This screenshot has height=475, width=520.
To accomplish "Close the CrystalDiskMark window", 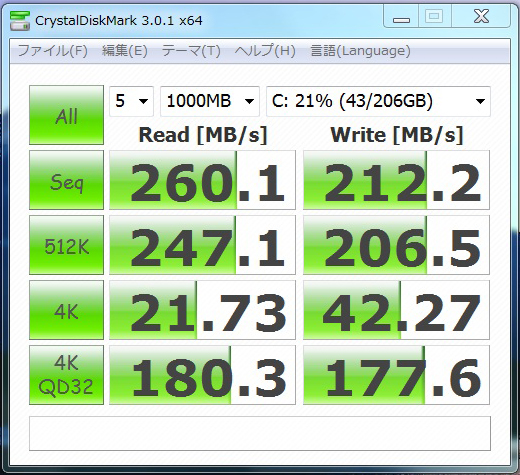I will [481, 17].
